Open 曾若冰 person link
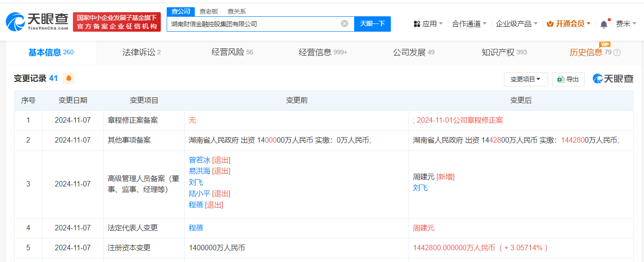This screenshot has width=644, height=262. [199, 160]
